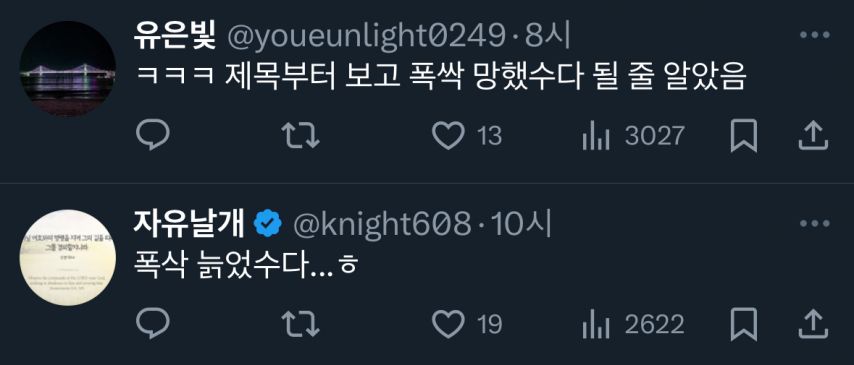
Task: Visit @knight608 profile handle
Action: click(x=382, y=224)
